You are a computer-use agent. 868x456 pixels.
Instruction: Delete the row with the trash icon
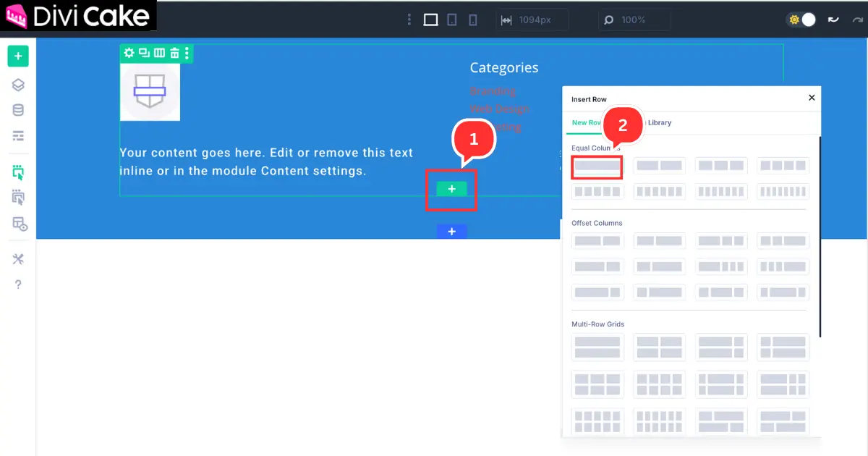pyautogui.click(x=174, y=53)
